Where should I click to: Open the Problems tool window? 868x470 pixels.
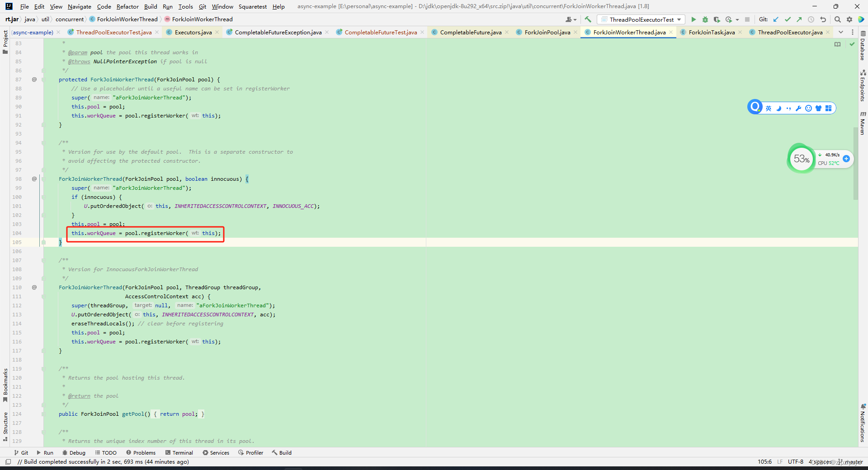141,452
